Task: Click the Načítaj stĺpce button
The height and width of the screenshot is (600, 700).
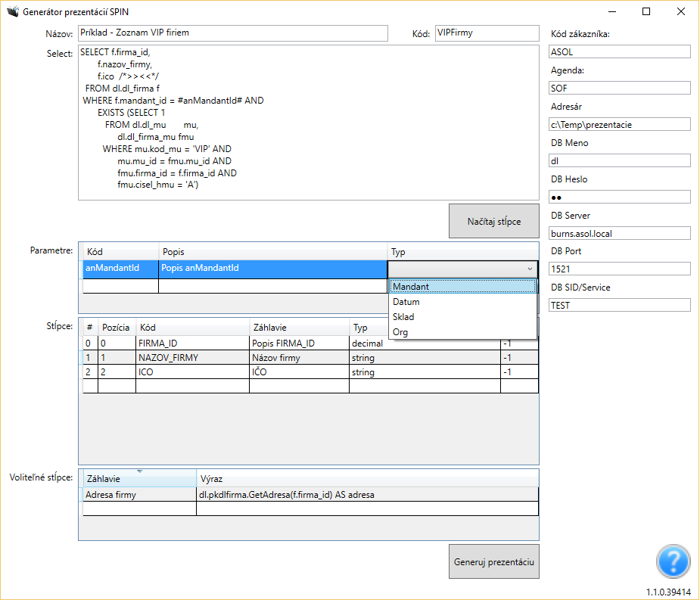Action: click(x=493, y=222)
